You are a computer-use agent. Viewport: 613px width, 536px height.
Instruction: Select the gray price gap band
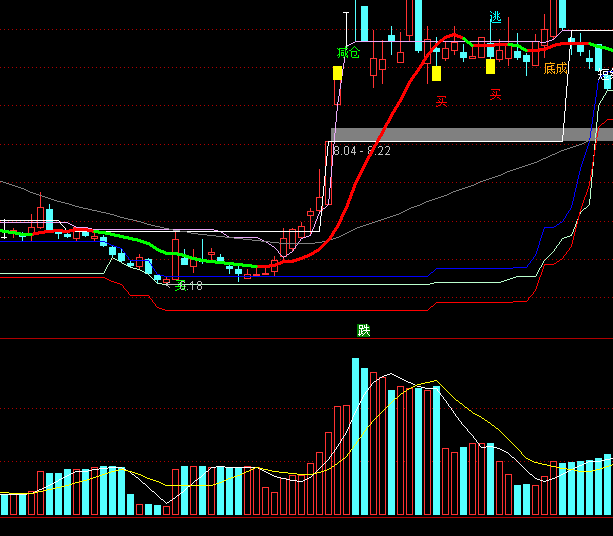point(470,134)
